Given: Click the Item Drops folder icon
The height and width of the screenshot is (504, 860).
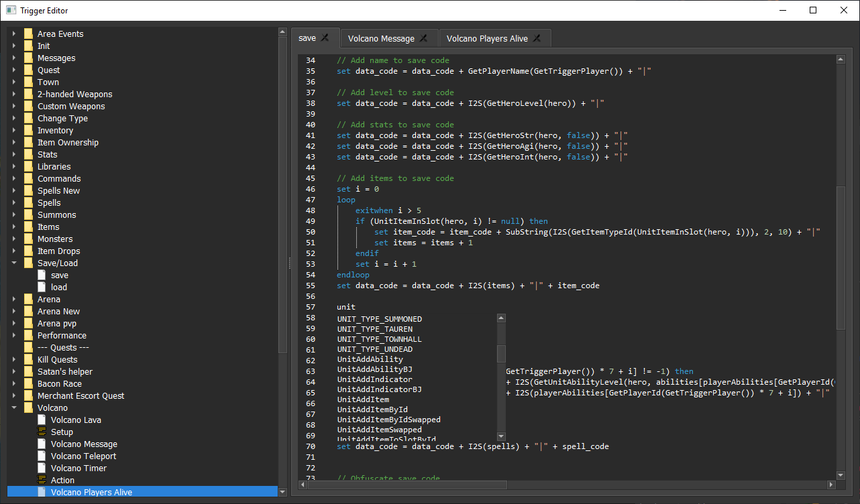Looking at the screenshot, I should tap(28, 251).
